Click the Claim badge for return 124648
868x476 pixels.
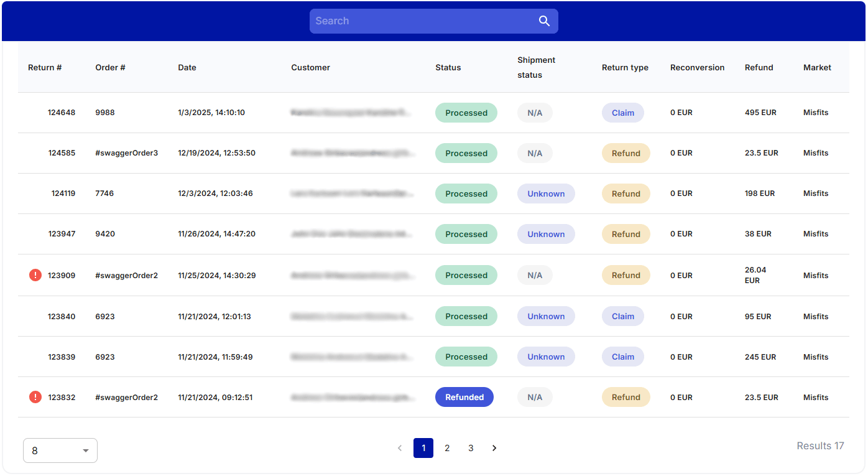622,113
